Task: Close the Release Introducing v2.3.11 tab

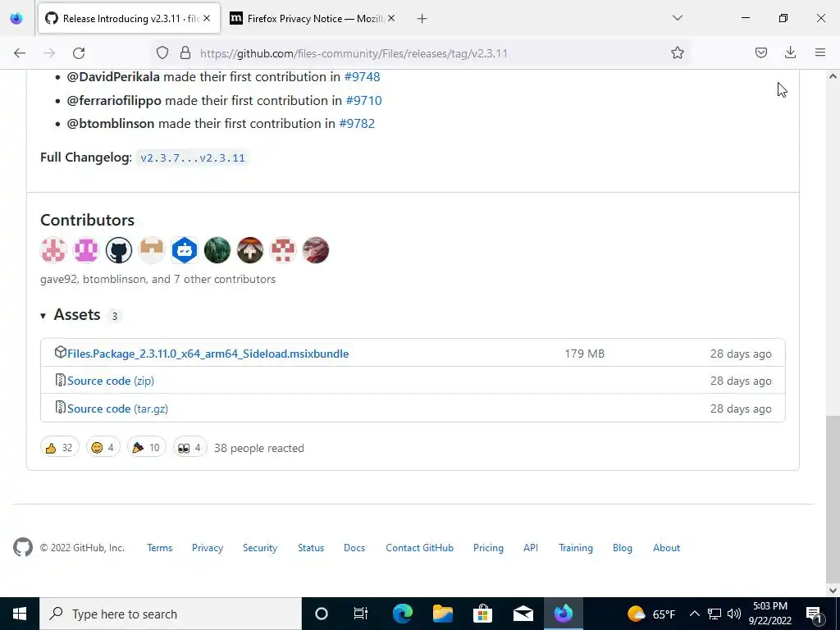Action: coord(207,19)
